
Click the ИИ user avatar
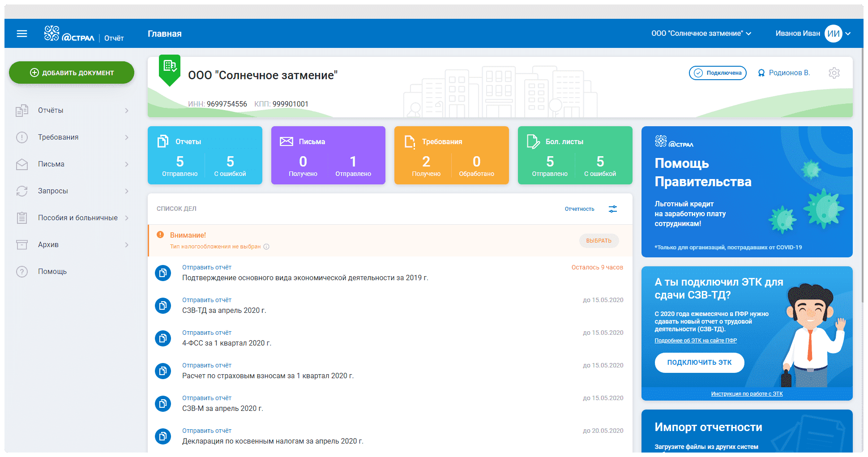pyautogui.click(x=834, y=34)
